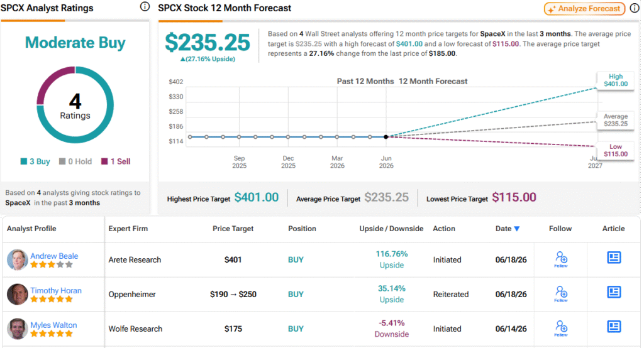Click the High $401.00 forecast label
This screenshot has height=348, width=644.
[616, 80]
